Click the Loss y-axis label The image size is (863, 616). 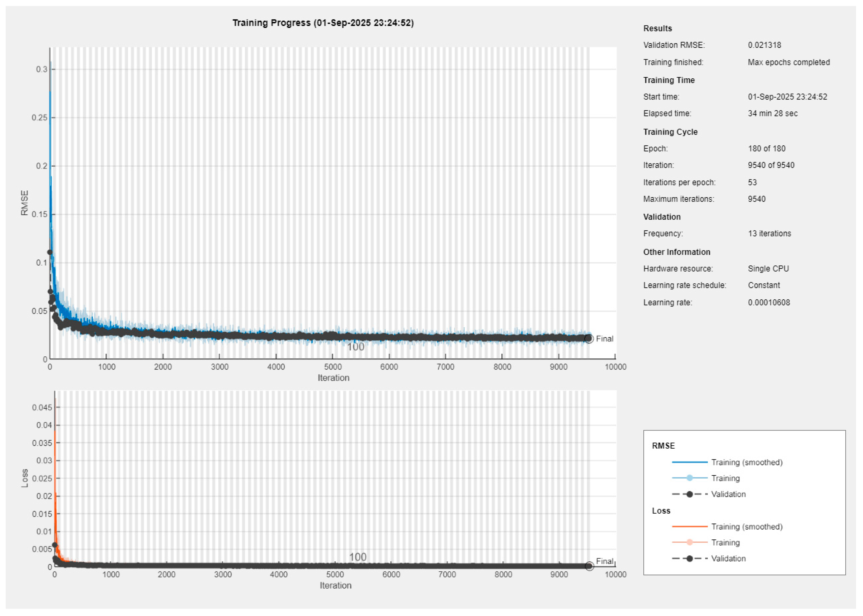pos(25,478)
